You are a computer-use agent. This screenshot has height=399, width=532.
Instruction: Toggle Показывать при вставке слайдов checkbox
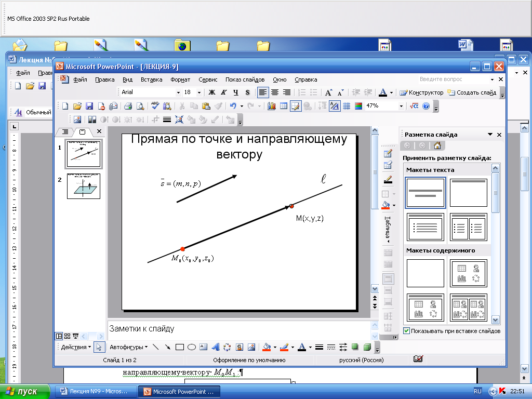click(406, 331)
